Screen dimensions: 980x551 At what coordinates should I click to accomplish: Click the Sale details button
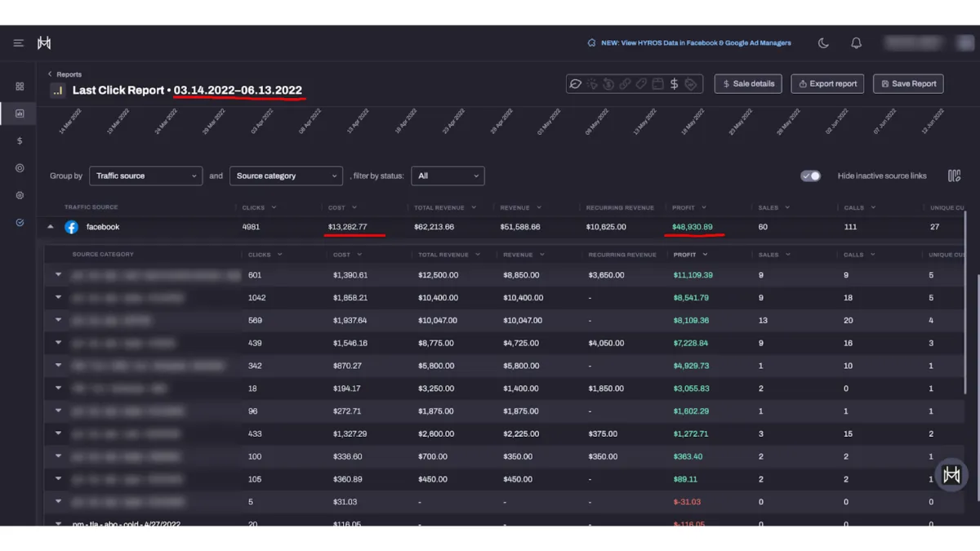pos(748,84)
